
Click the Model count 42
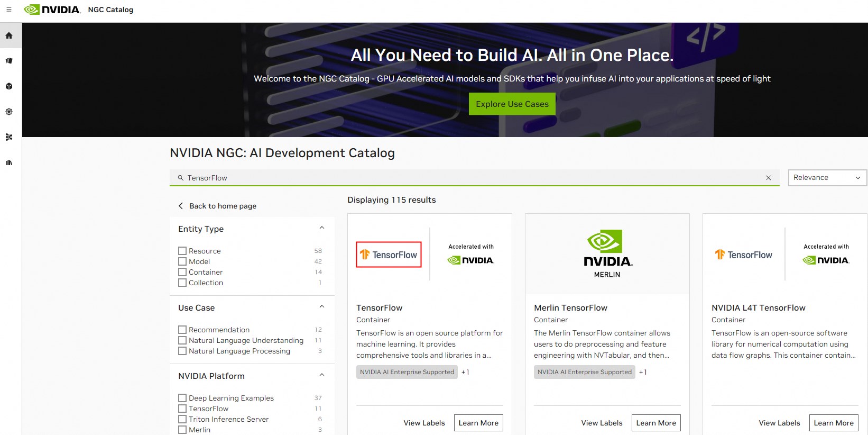tap(318, 261)
